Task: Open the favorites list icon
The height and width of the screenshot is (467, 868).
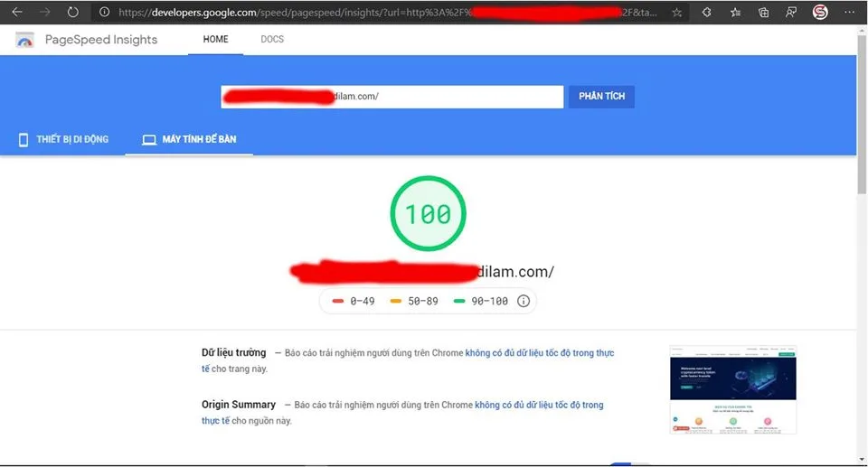Action: tap(735, 12)
